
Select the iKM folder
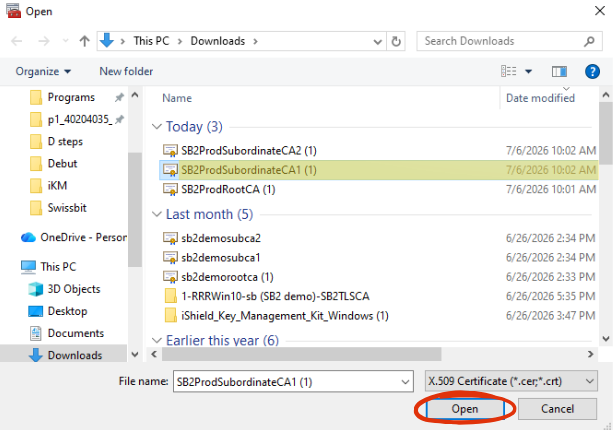click(x=57, y=185)
